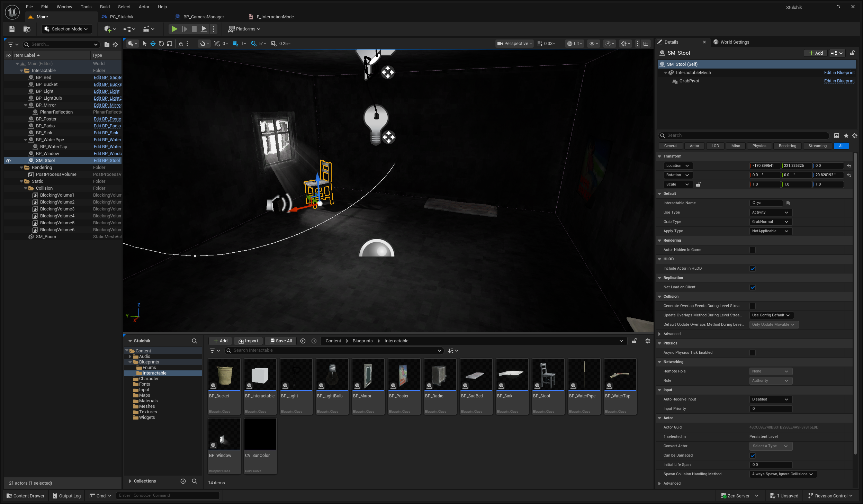Open the Grab Type dropdown
The width and height of the screenshot is (863, 504).
pyautogui.click(x=770, y=222)
